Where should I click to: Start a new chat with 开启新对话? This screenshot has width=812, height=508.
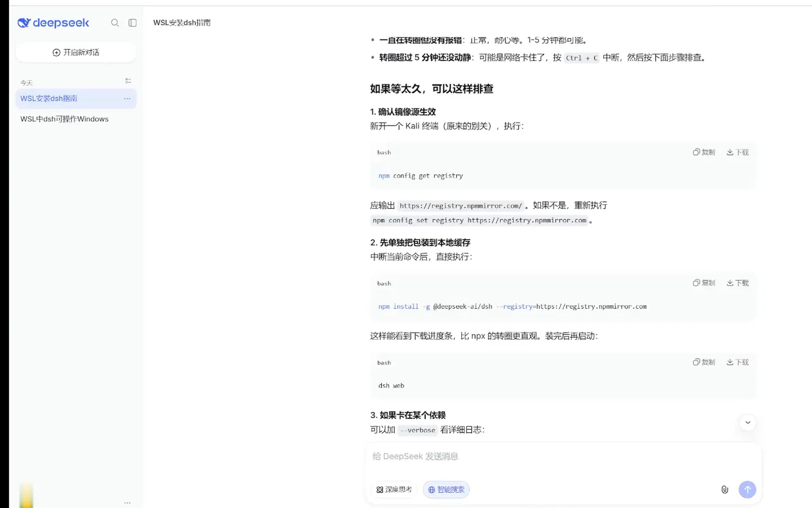coord(76,52)
